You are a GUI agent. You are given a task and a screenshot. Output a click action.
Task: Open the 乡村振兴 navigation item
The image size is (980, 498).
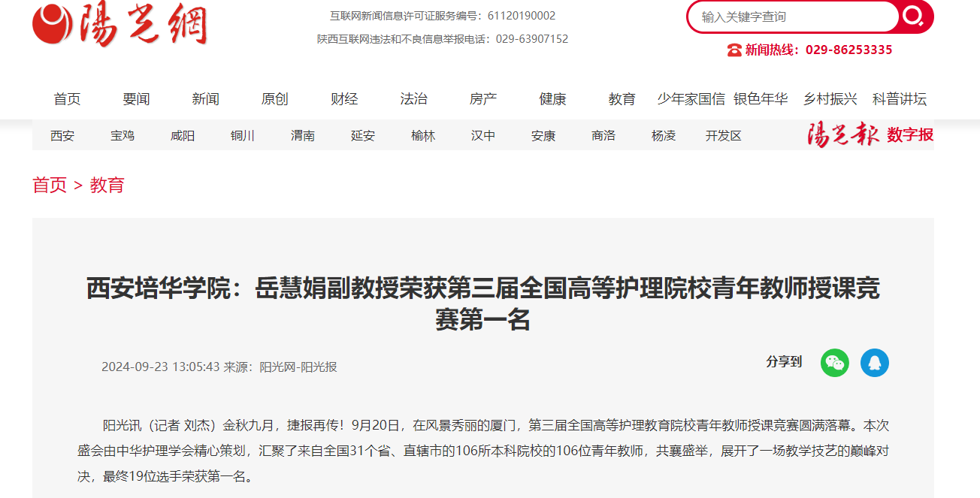tap(830, 99)
